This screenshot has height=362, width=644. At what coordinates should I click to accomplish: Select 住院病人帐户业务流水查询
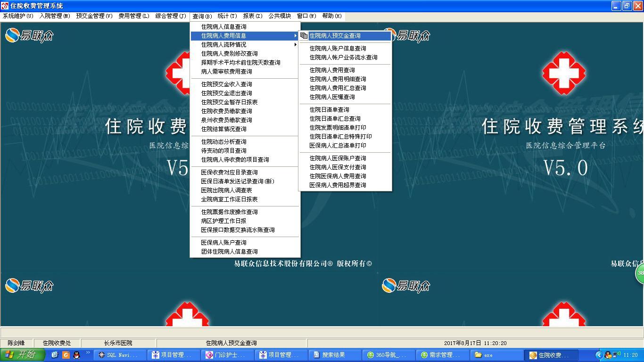pos(345,58)
